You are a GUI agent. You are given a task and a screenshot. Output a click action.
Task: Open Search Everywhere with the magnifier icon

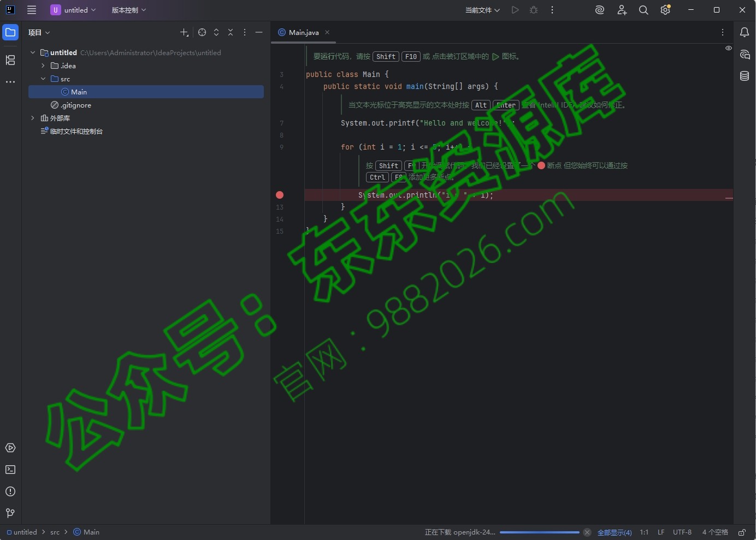click(x=643, y=10)
